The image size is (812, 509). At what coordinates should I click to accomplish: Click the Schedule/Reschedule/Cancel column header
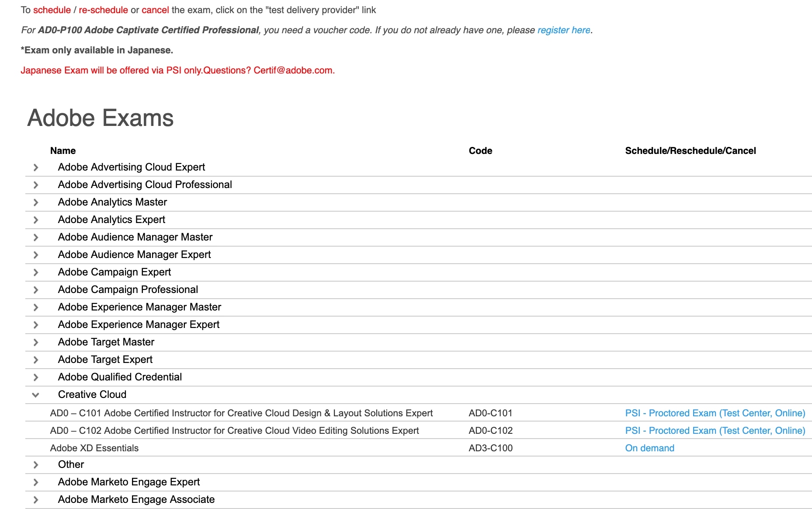(691, 151)
